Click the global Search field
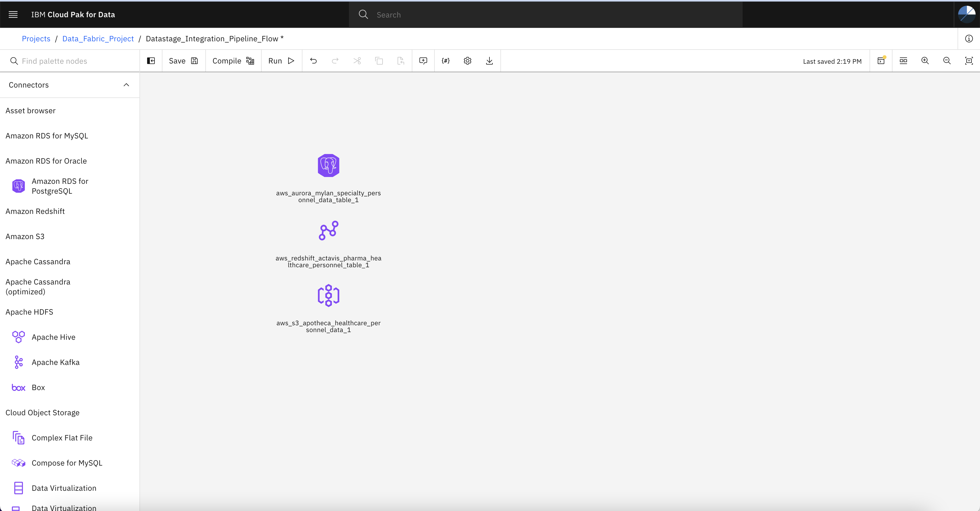Image resolution: width=980 pixels, height=511 pixels. point(546,14)
